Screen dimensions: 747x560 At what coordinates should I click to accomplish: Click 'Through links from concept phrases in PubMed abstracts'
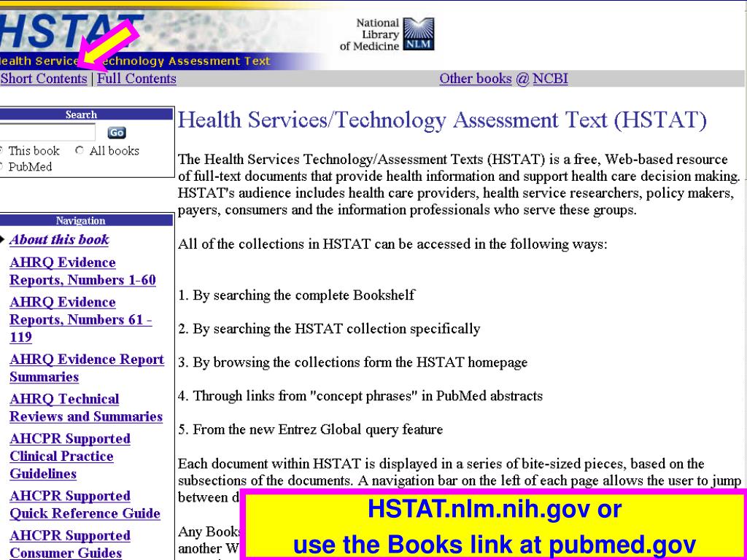coord(368,396)
